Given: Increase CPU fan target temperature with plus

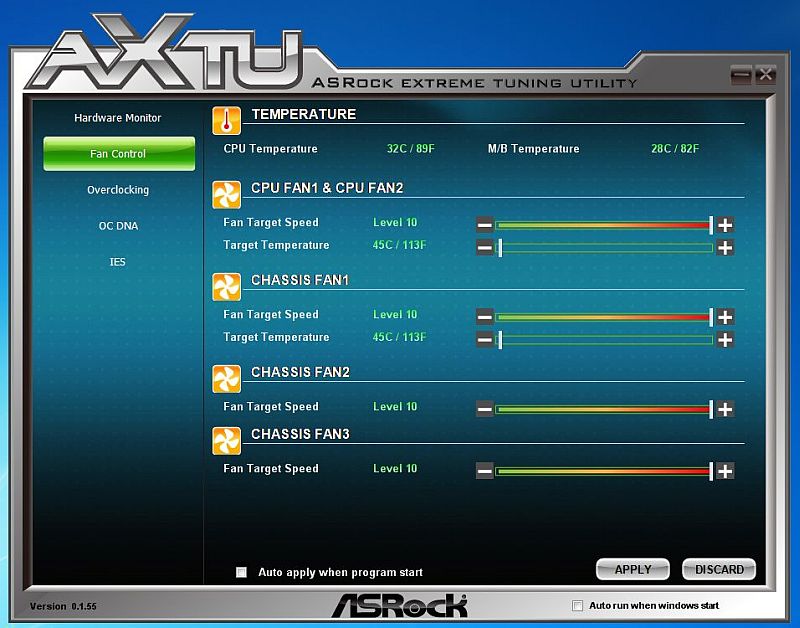Looking at the screenshot, I should 725,248.
